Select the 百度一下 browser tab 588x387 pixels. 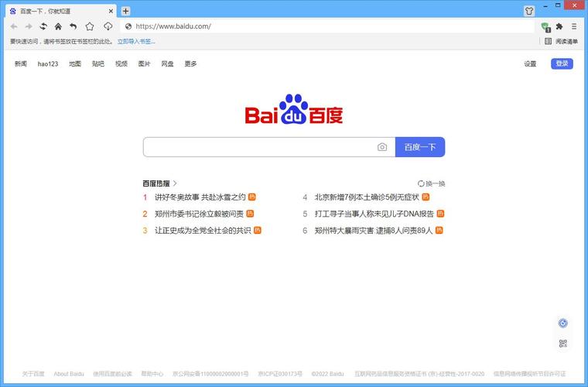point(61,12)
